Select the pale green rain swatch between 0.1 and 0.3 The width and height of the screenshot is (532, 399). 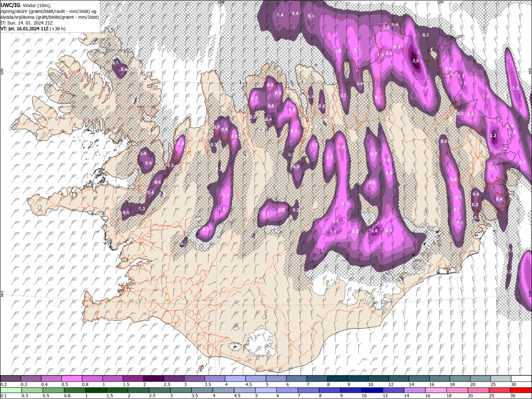pos(10,390)
